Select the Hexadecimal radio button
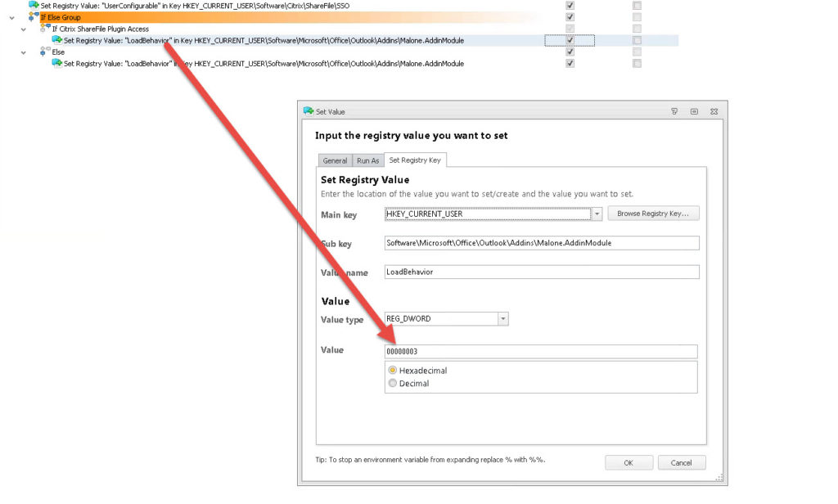The height and width of the screenshot is (504, 838). pyautogui.click(x=392, y=370)
